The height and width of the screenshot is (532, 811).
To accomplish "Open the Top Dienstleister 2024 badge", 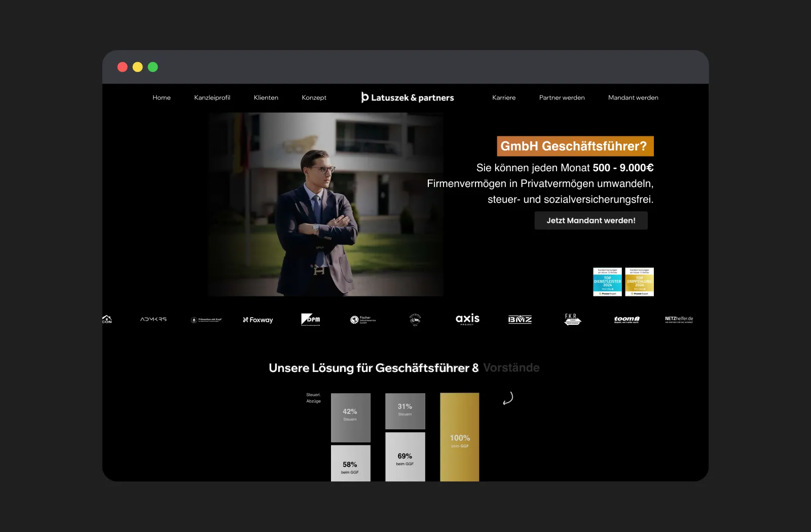I will click(607, 282).
